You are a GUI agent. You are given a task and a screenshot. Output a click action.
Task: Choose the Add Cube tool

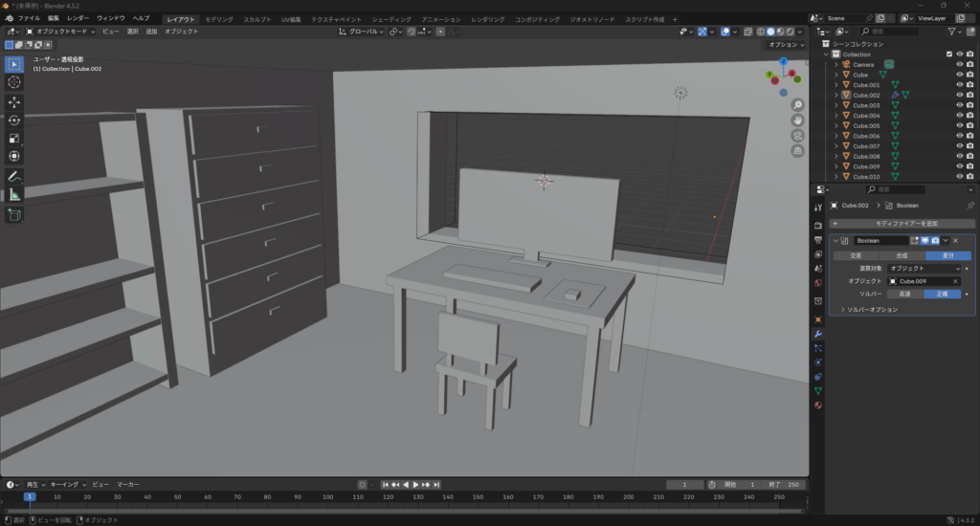click(x=14, y=214)
